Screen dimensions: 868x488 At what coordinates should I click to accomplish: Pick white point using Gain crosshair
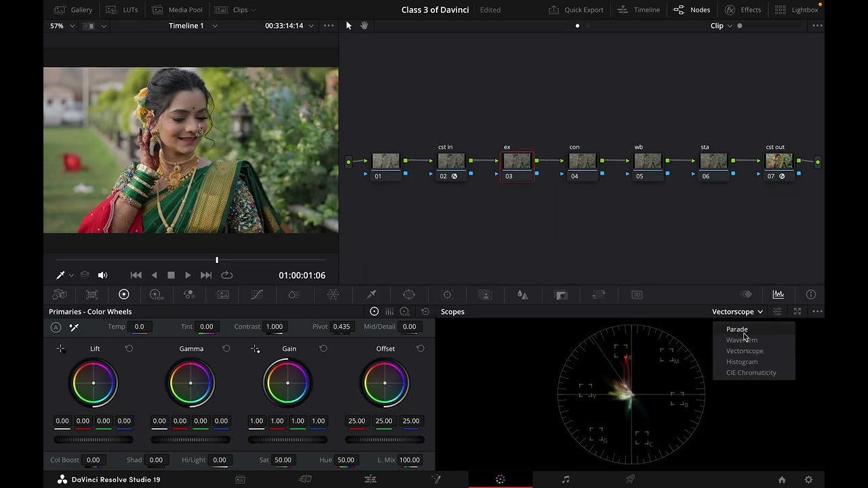point(255,348)
